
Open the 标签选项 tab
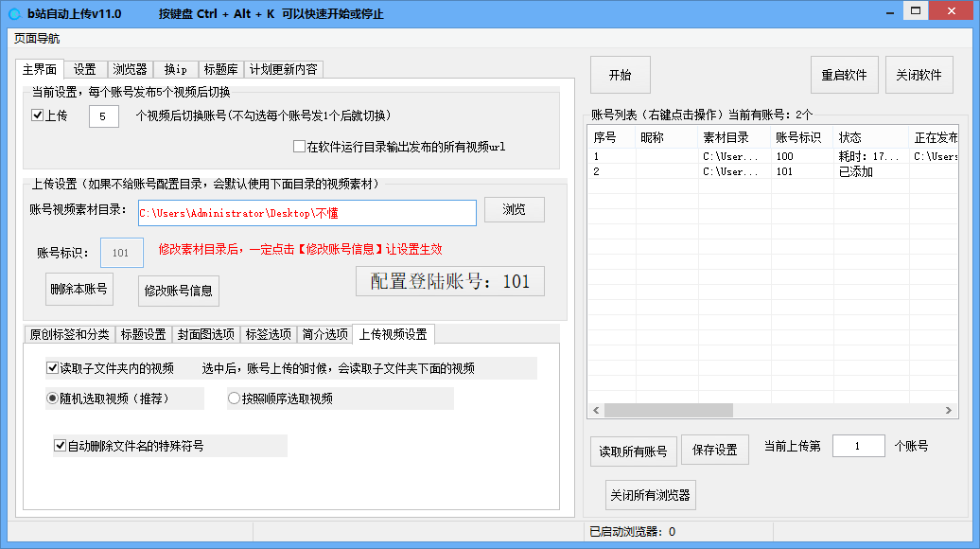click(x=268, y=334)
